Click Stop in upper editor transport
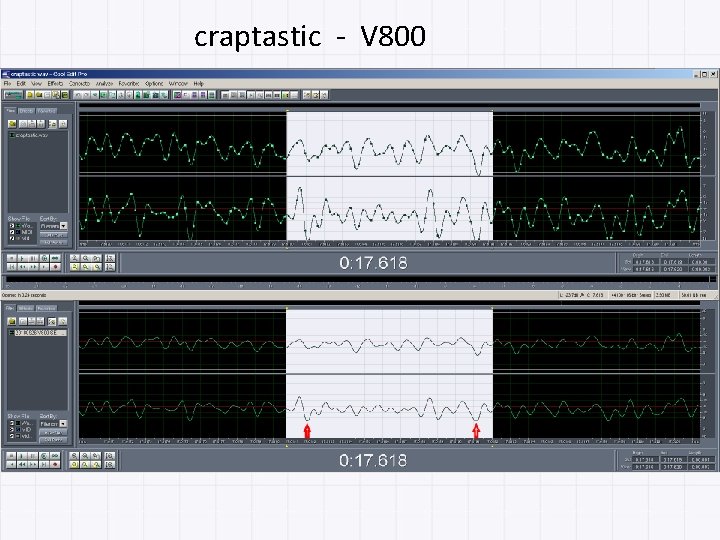720x540 pixels. click(11, 258)
